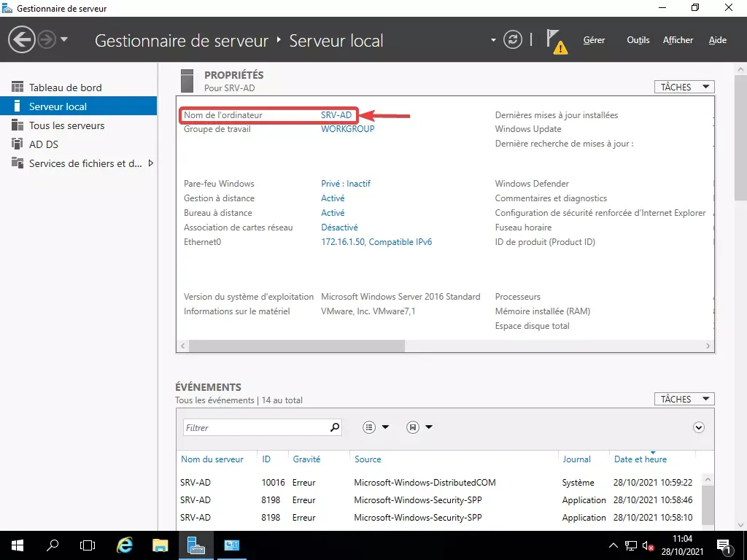Open the Gérer menu
This screenshot has height=560, width=747.
(593, 40)
